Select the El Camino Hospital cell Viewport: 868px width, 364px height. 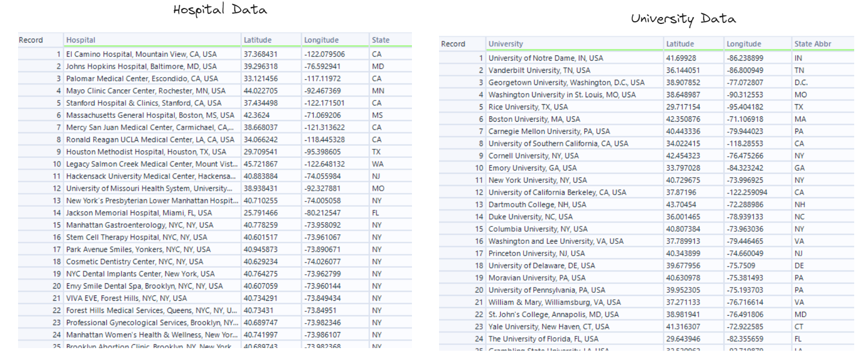pyautogui.click(x=141, y=54)
